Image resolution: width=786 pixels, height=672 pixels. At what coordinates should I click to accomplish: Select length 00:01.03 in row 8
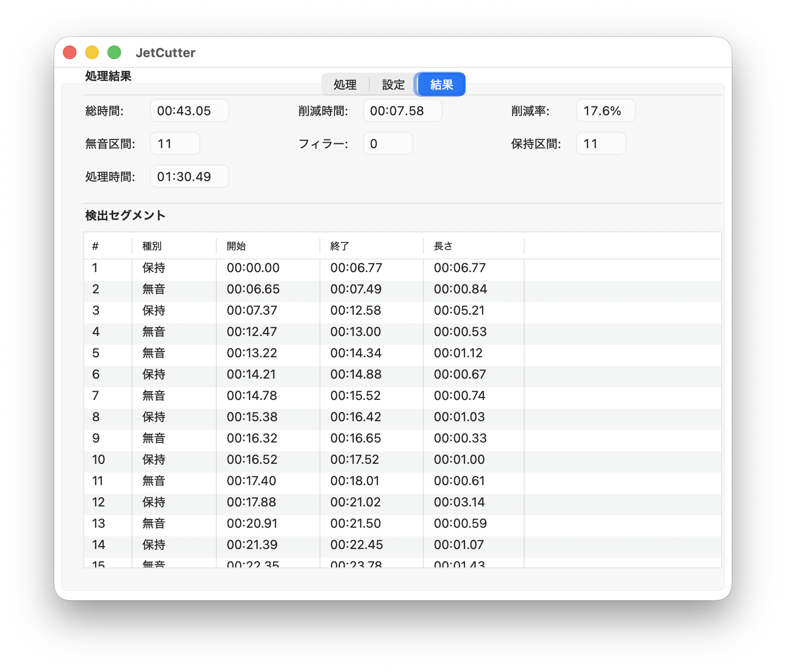coord(459,417)
